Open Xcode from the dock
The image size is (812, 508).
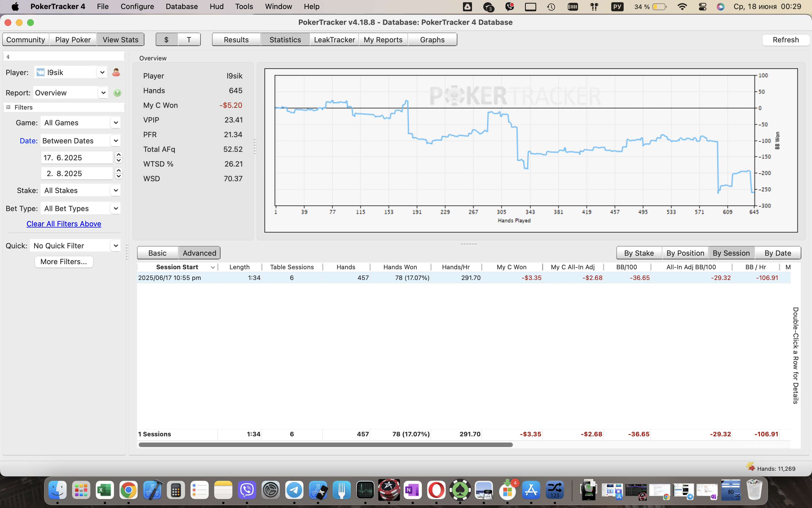click(x=152, y=490)
